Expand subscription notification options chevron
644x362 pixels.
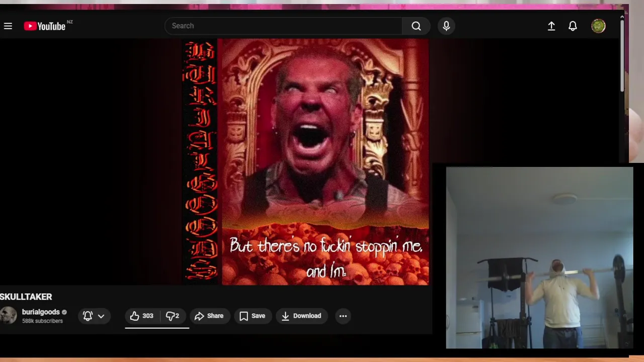pos(101,316)
